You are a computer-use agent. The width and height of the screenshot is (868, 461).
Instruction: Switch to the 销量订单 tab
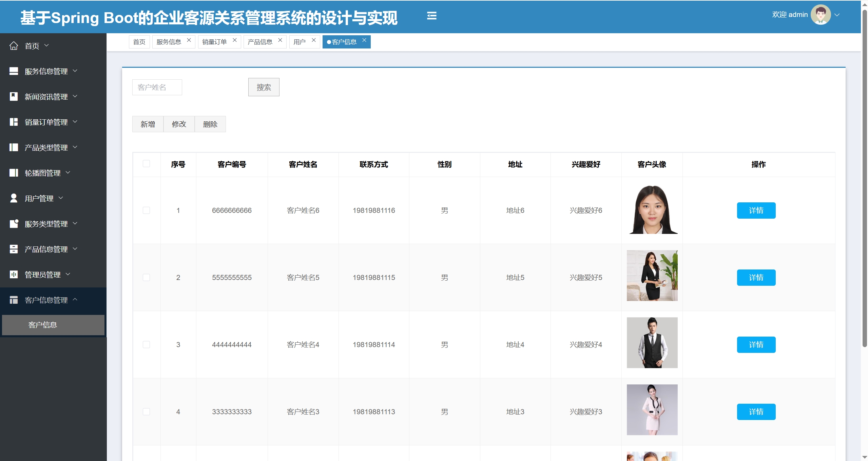point(214,42)
